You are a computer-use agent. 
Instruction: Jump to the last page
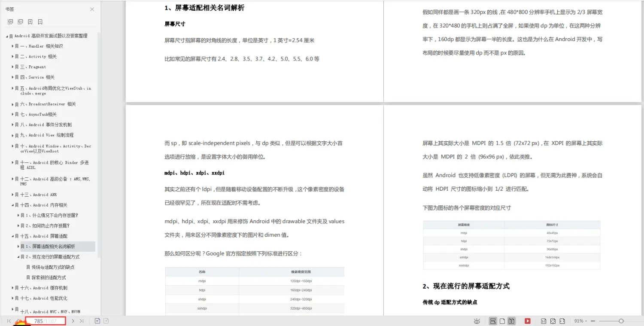pyautogui.click(x=82, y=321)
